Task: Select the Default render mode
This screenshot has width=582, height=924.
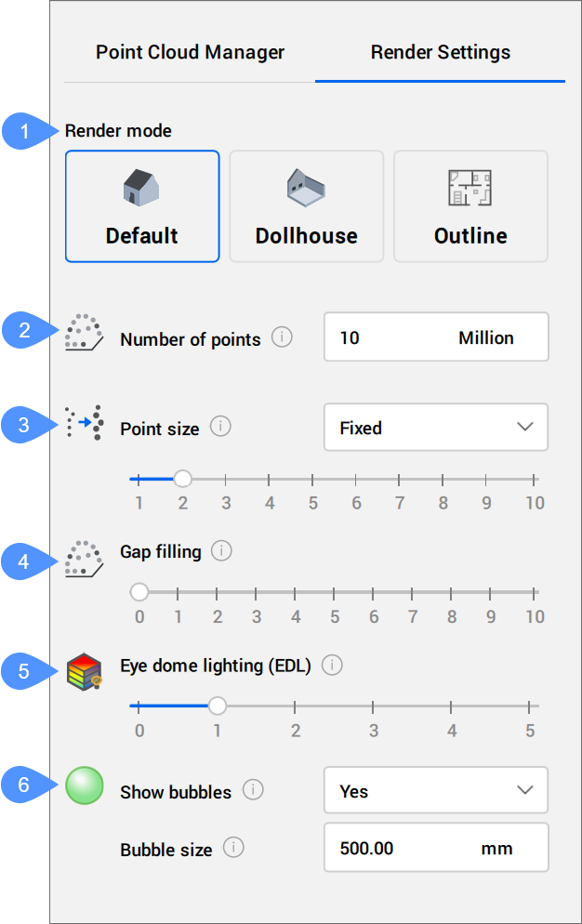Action: [x=142, y=206]
